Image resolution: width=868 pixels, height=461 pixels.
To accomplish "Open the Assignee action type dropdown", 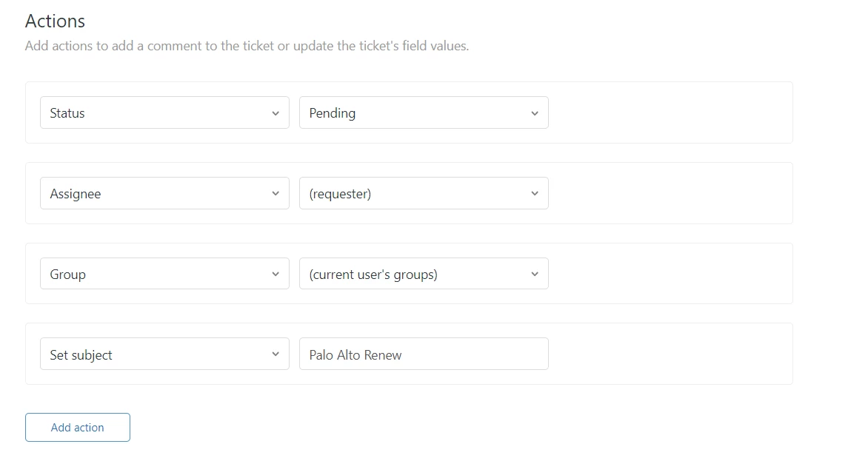I will 156,194.
